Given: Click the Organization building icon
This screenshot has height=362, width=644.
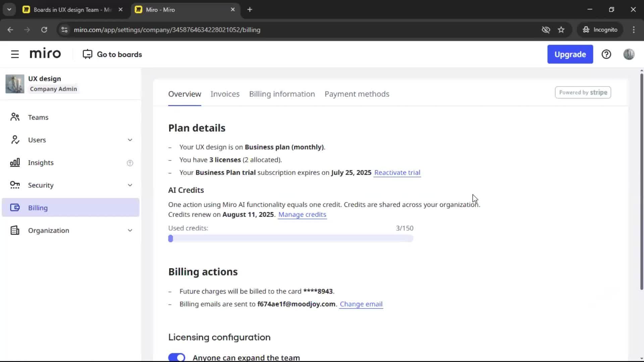Looking at the screenshot, I should click(x=15, y=230).
